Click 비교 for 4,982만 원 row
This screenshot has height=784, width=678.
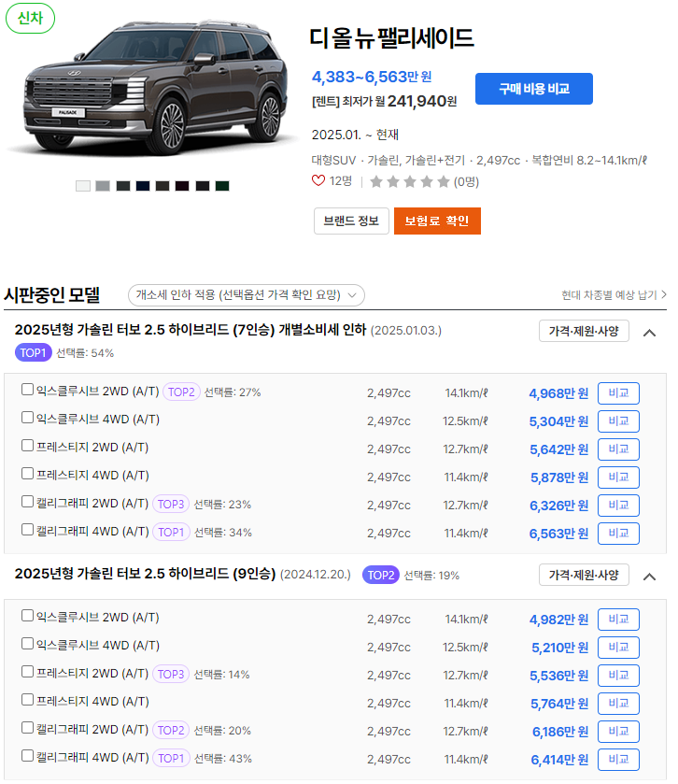[x=618, y=619]
